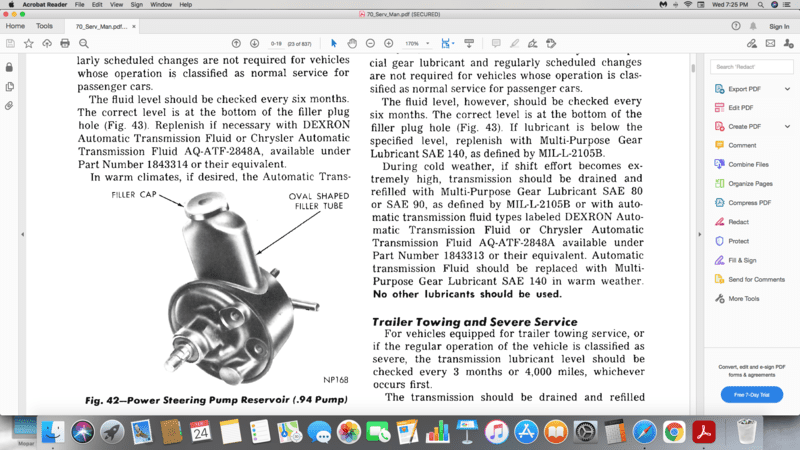
Task: Click the zoom out minus button
Action: pyautogui.click(x=369, y=43)
